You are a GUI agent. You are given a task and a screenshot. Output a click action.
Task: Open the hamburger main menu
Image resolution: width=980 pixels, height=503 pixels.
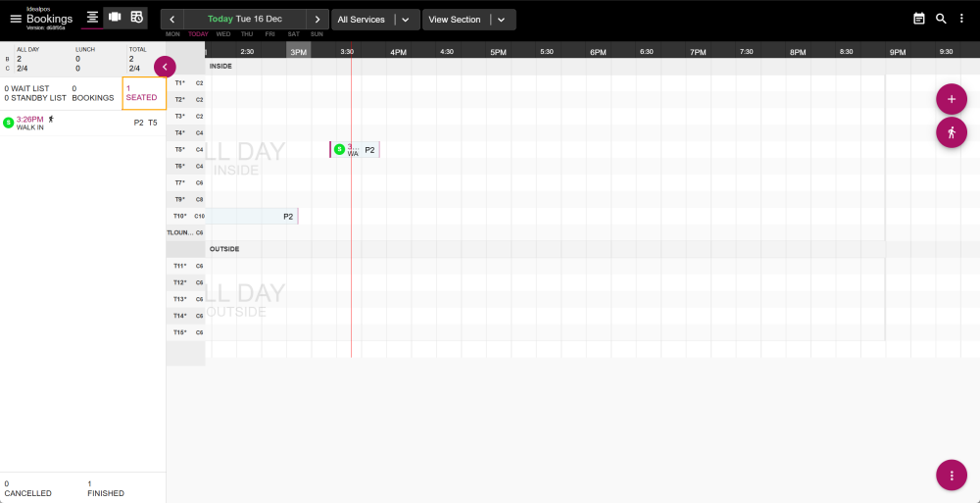coord(15,19)
